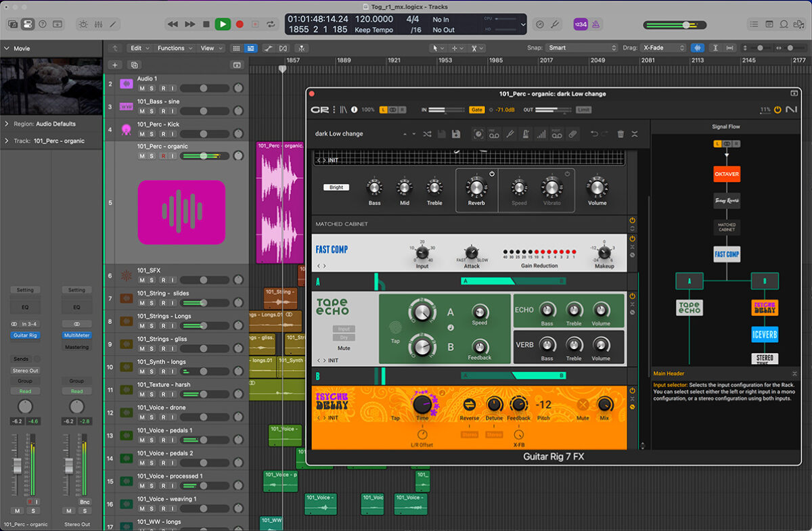Click the Guitar Rig shuffle preset icon
Image resolution: width=812 pixels, height=531 pixels.
coord(427,134)
